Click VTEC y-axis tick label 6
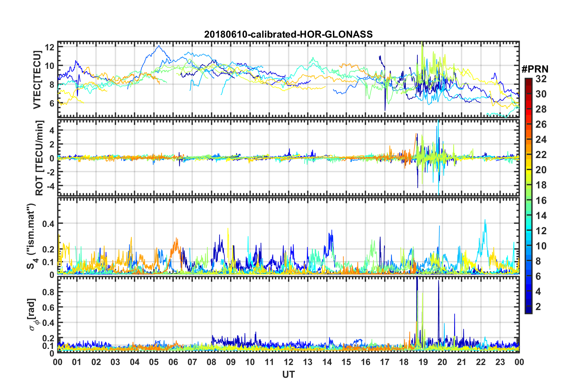The height and width of the screenshot is (392, 577). click(52, 103)
